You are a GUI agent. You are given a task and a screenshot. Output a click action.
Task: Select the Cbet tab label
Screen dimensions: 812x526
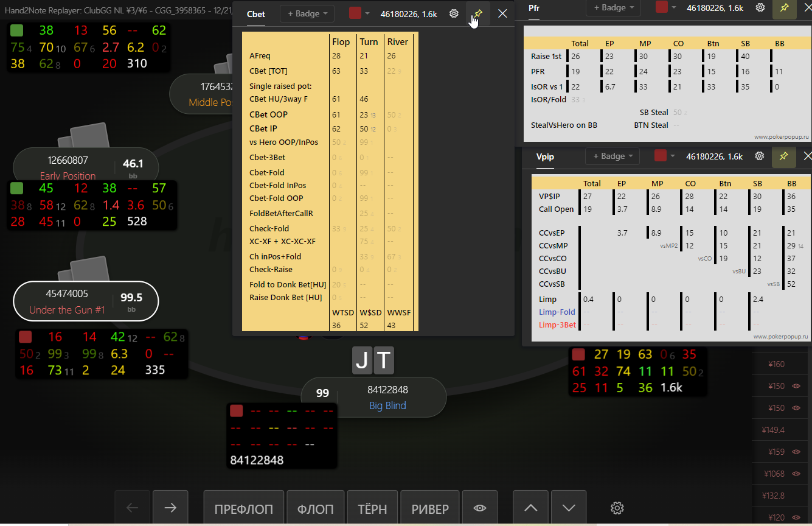click(x=256, y=14)
